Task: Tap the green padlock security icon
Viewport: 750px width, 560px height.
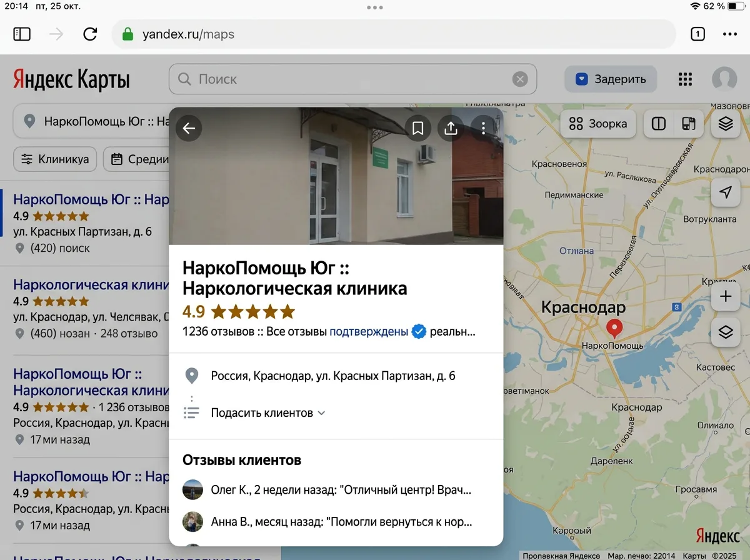Action: tap(128, 34)
